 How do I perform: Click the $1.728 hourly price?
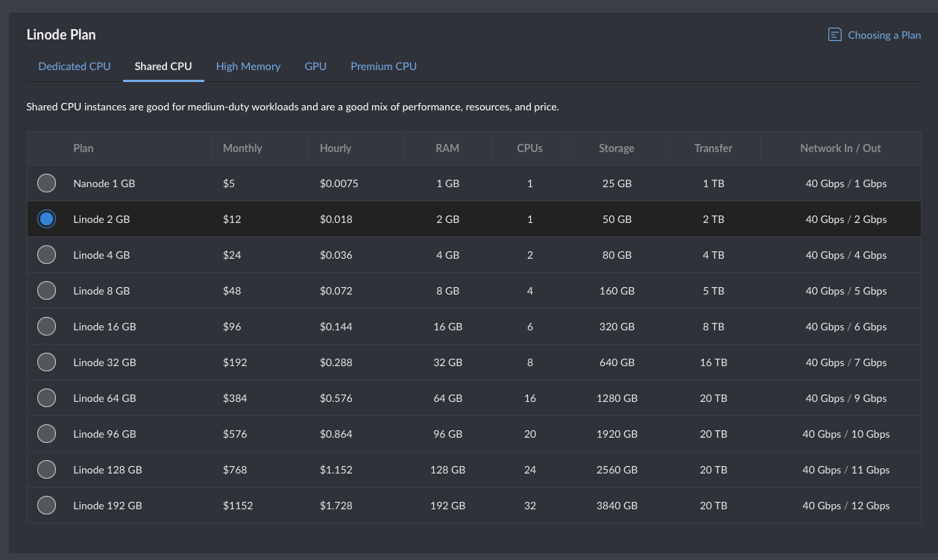[336, 506]
